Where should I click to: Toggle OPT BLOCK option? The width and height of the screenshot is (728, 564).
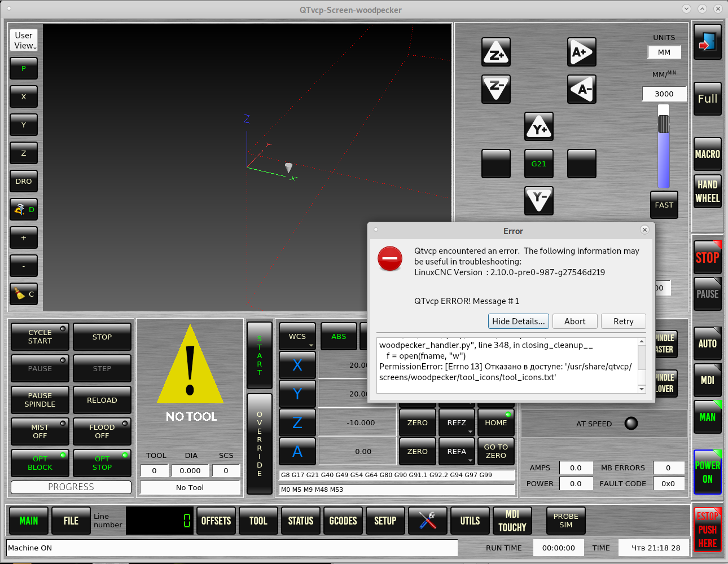tap(40, 463)
